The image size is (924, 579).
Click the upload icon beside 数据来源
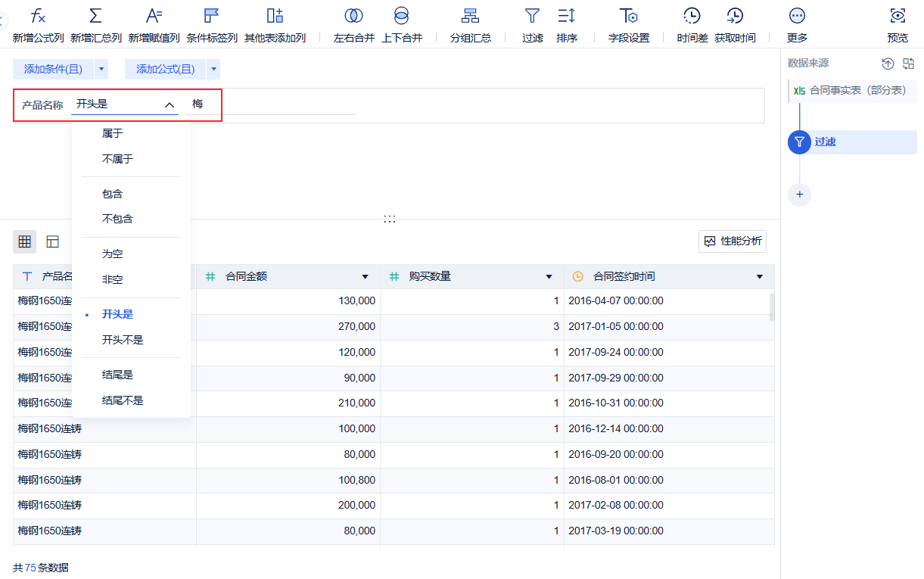tap(888, 64)
